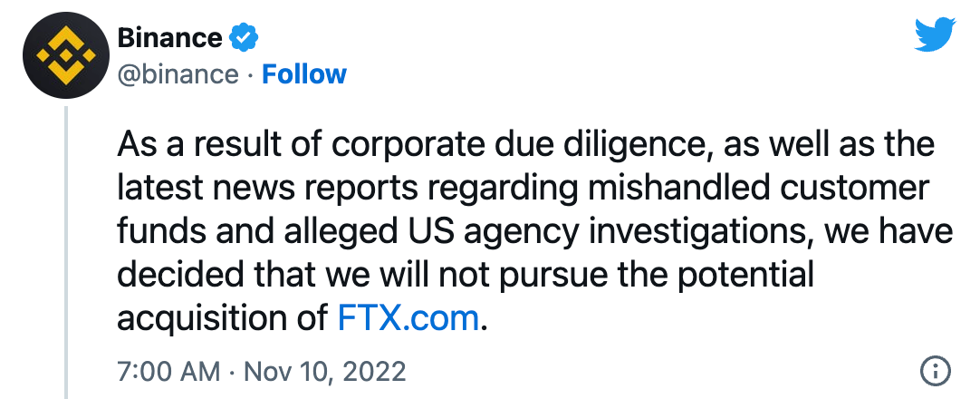Viewport: 980px width, 399px height.
Task: Click the tweet info circle icon
Action: [x=936, y=372]
